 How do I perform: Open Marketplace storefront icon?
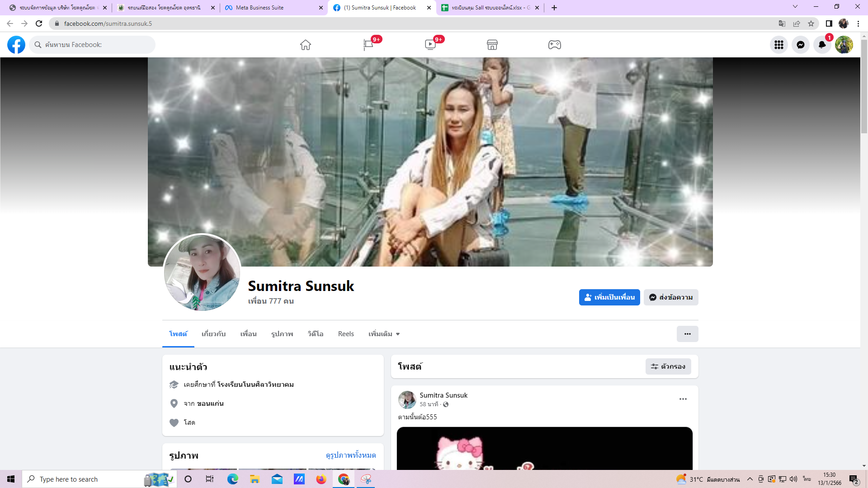(x=492, y=45)
